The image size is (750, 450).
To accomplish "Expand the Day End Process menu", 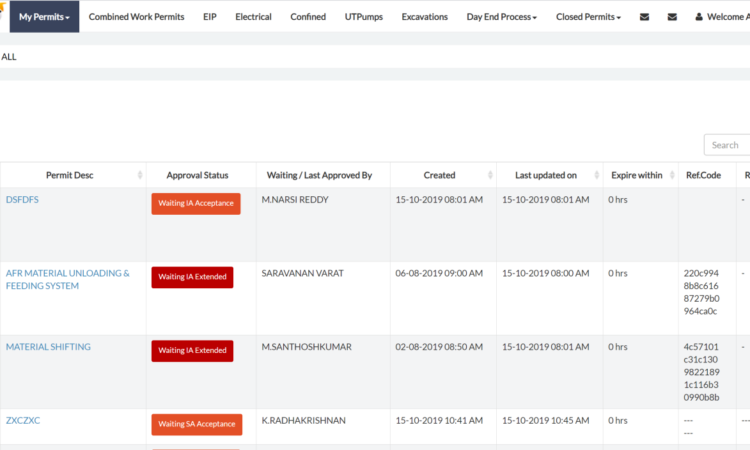I will [501, 17].
